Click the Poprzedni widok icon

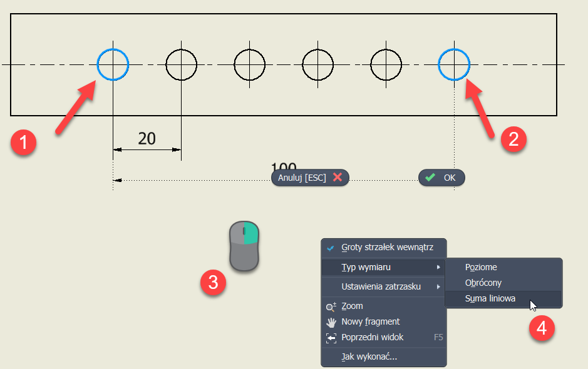coord(331,338)
